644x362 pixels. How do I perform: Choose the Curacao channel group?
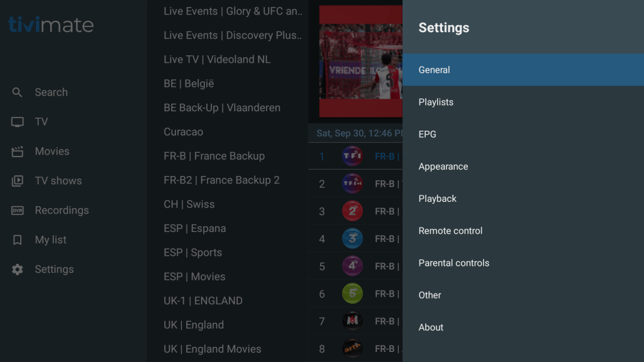(183, 132)
